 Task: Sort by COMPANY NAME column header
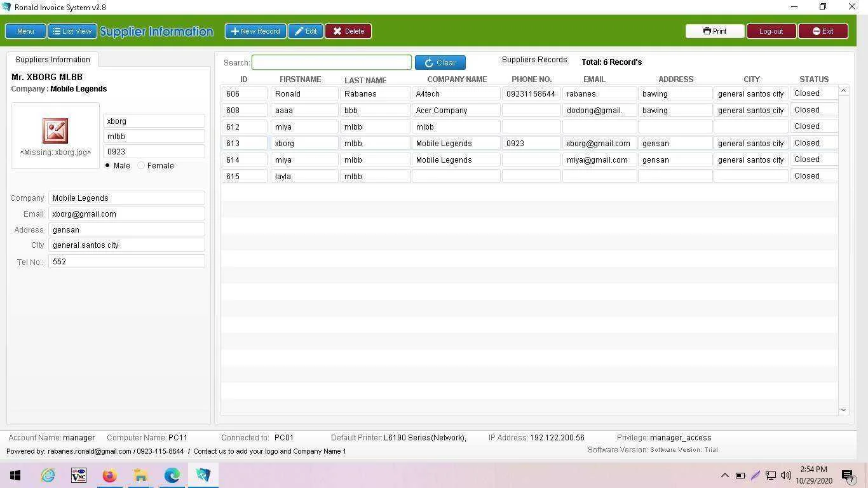tap(457, 79)
